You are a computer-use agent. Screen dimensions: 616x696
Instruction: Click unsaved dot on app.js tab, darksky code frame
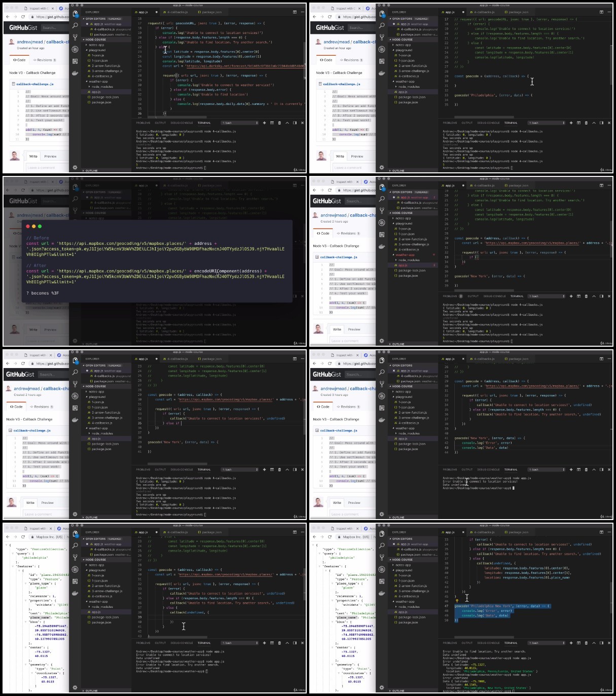point(157,12)
